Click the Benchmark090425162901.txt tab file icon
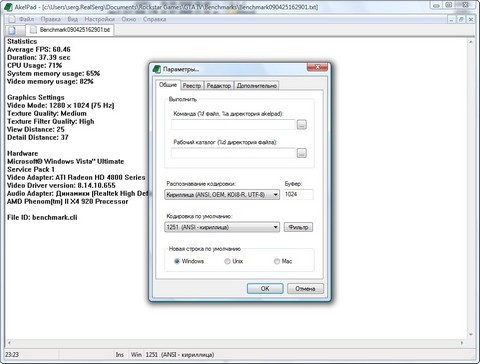The height and width of the screenshot is (364, 480). pos(33,30)
